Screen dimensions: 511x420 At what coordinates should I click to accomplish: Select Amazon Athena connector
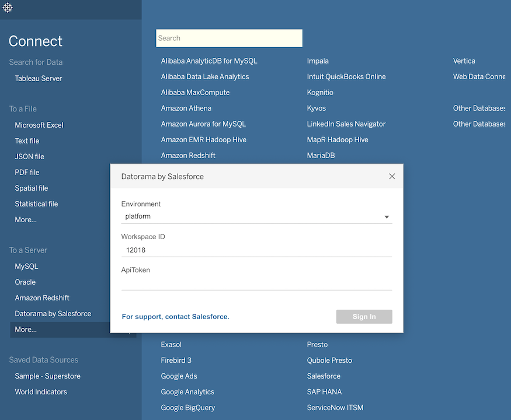[186, 108]
